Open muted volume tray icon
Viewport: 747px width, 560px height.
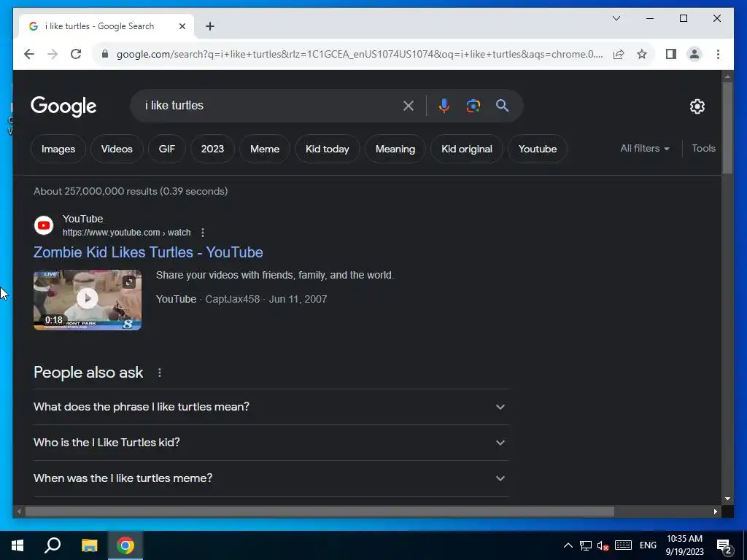603,545
